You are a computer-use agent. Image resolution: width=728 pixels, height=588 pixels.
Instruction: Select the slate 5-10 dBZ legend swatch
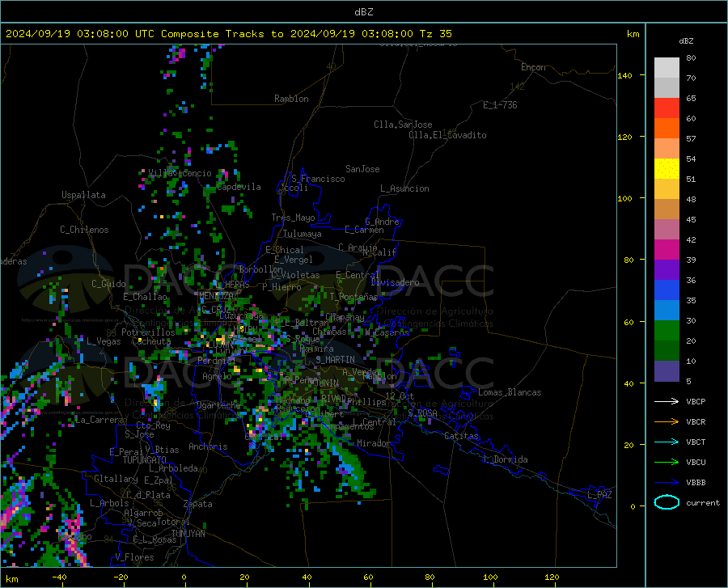pyautogui.click(x=667, y=371)
